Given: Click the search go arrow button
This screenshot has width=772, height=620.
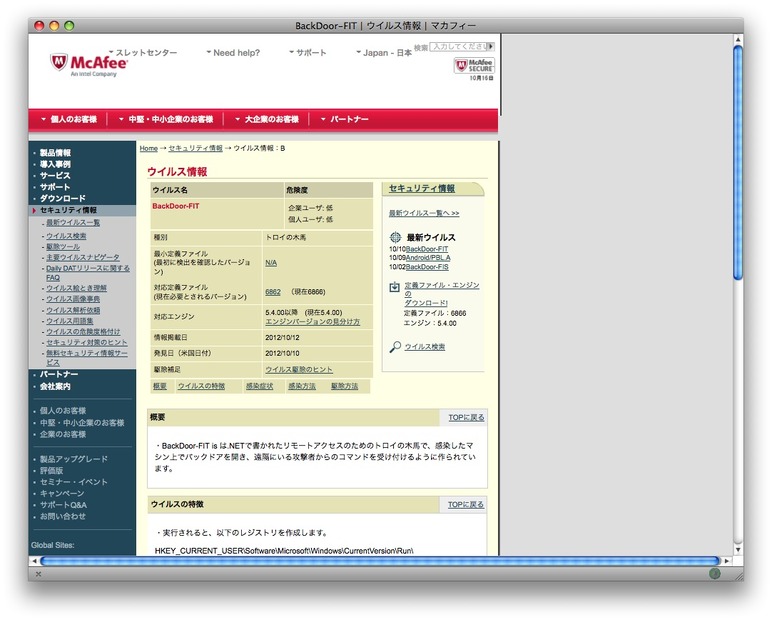Looking at the screenshot, I should pyautogui.click(x=491, y=46).
